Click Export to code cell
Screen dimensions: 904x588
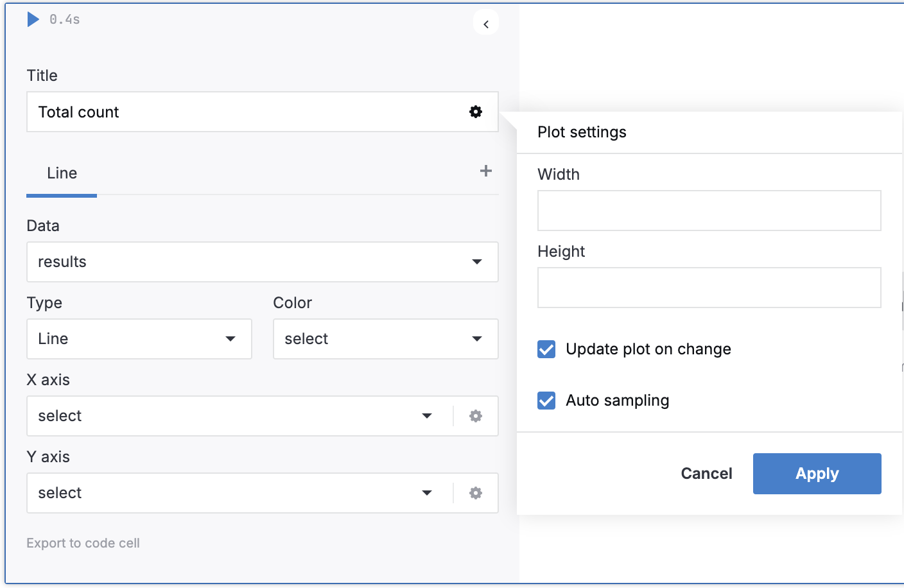tap(83, 542)
